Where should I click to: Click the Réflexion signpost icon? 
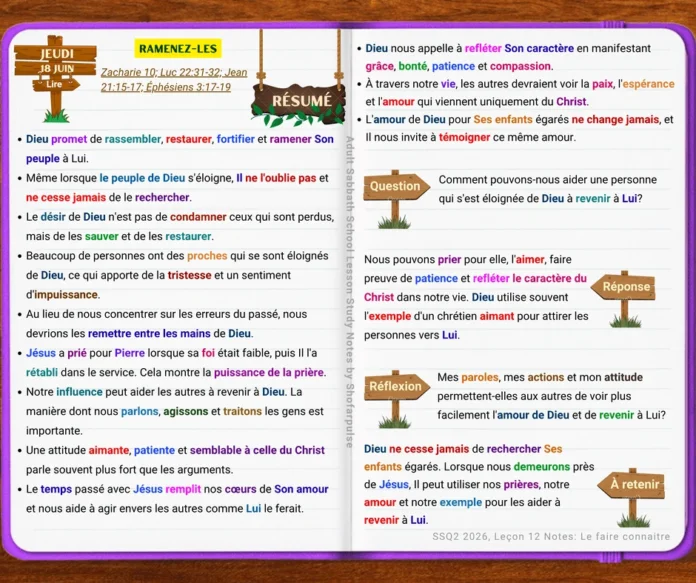point(396,398)
